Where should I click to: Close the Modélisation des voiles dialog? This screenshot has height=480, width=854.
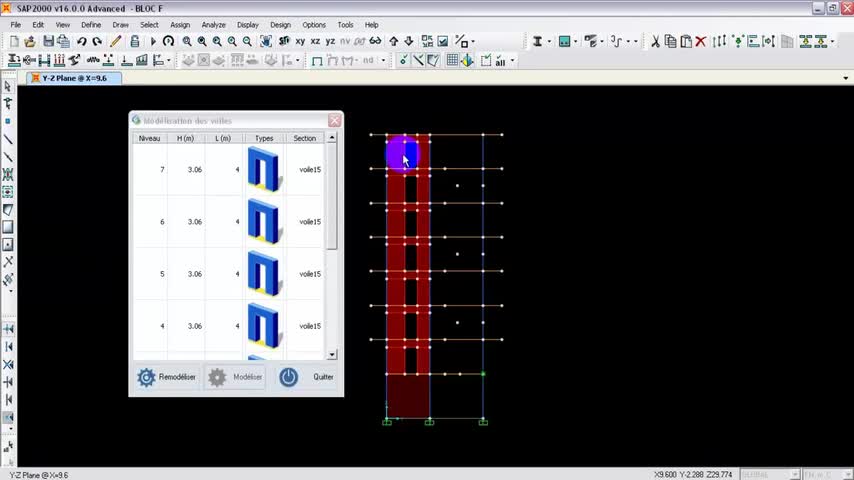(x=334, y=120)
